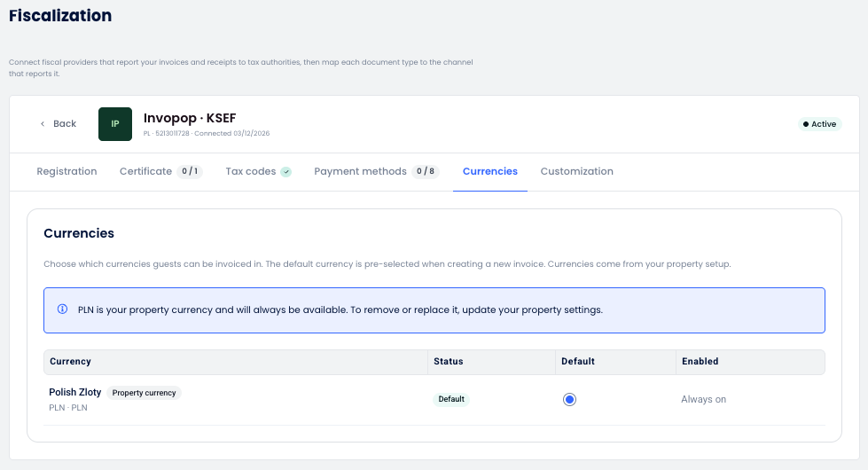This screenshot has height=470, width=868.
Task: Click the green checkmark beside Tax codes
Action: pyautogui.click(x=285, y=172)
